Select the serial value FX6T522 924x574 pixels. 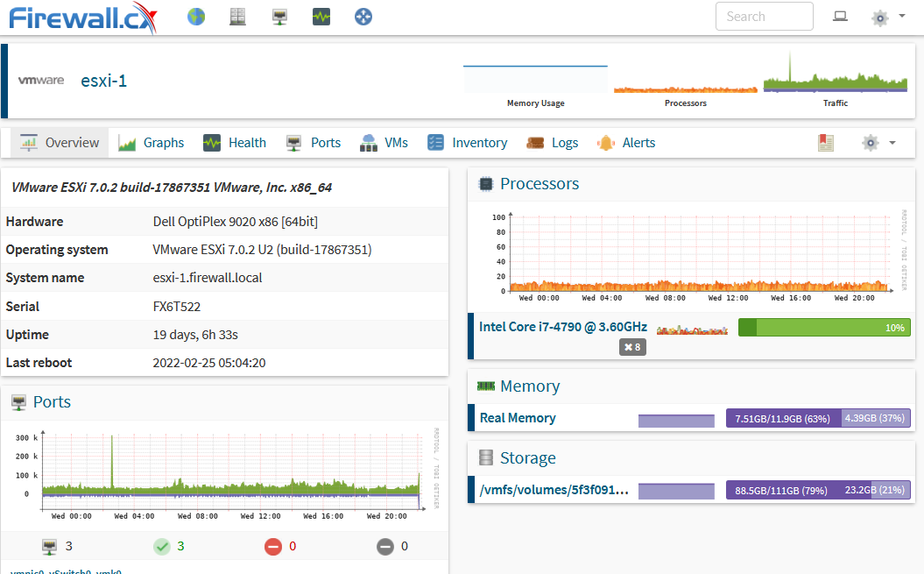177,307
